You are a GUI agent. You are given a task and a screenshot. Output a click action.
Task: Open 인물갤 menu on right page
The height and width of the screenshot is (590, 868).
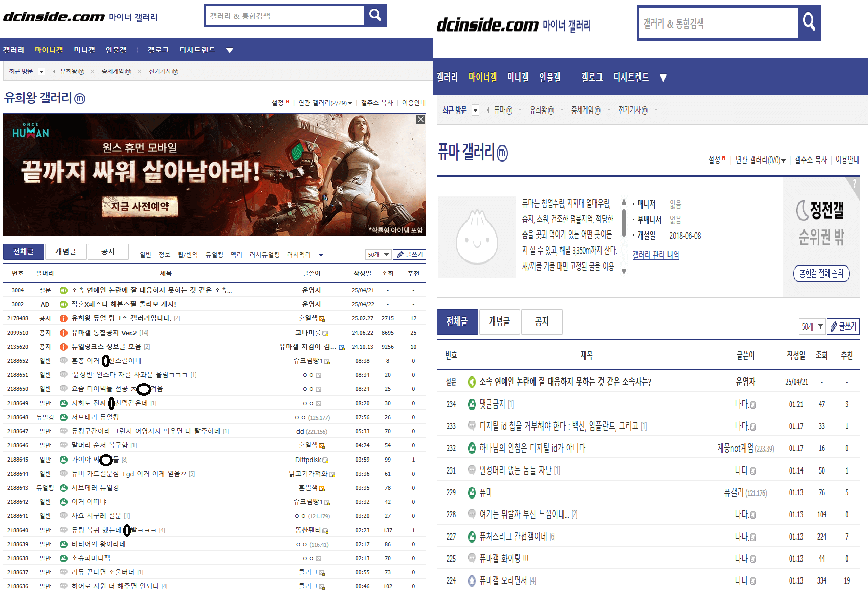(550, 77)
